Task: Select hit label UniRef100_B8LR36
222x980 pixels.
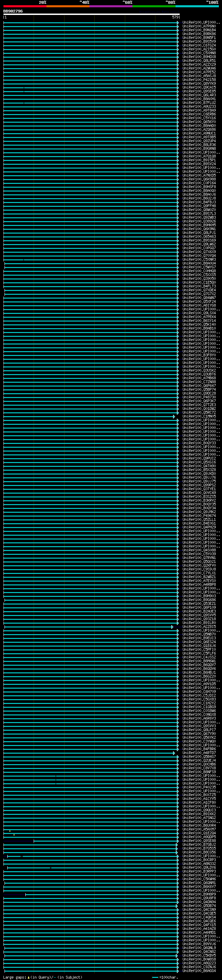Action: (x=199, y=145)
